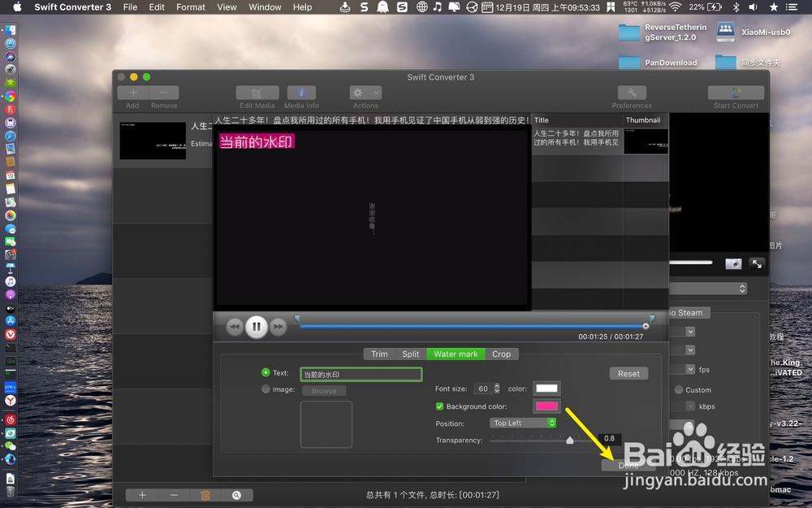This screenshot has height=508, width=812.
Task: Click the magnifier icon in bottom bar
Action: tap(236, 495)
